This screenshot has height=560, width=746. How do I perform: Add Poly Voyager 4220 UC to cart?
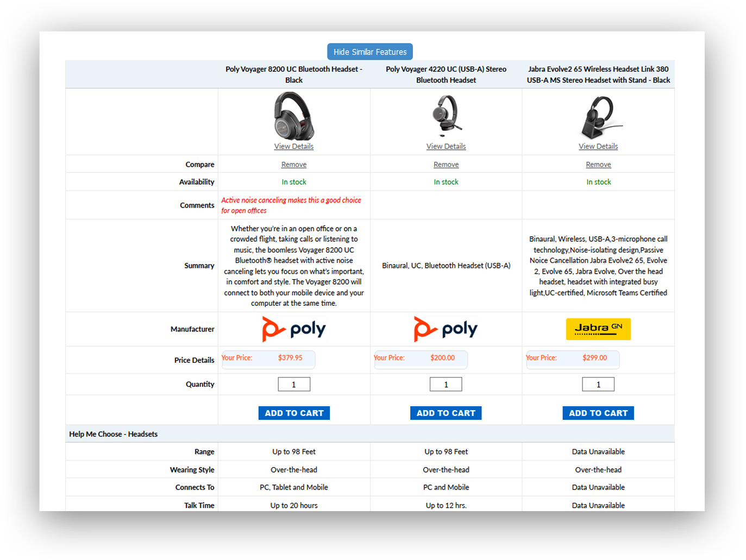446,413
